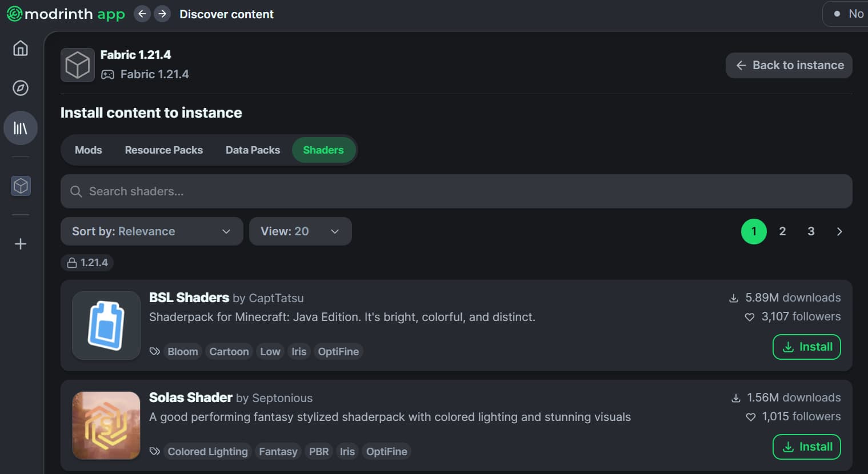
Task: Click the Fabric 1.21.4 instance cube icon
Action: 78,65
